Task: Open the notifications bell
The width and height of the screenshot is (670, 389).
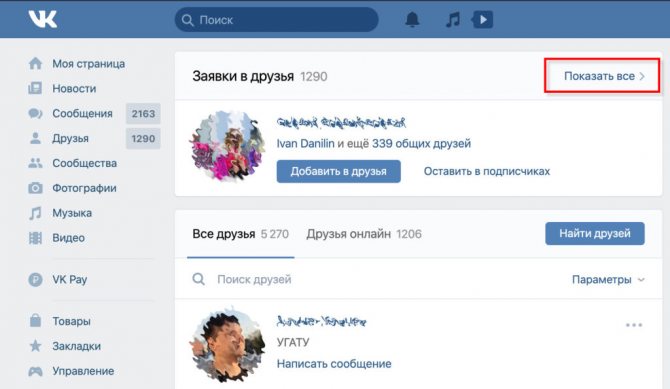Action: tap(412, 20)
